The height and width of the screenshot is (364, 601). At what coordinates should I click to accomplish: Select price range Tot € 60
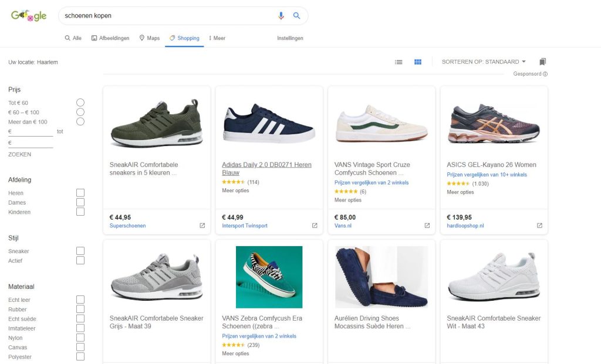click(x=80, y=102)
